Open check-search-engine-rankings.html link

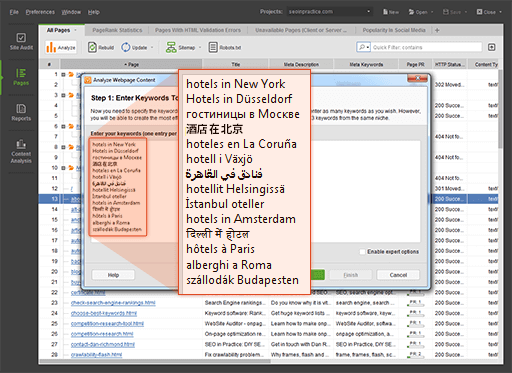click(113, 303)
